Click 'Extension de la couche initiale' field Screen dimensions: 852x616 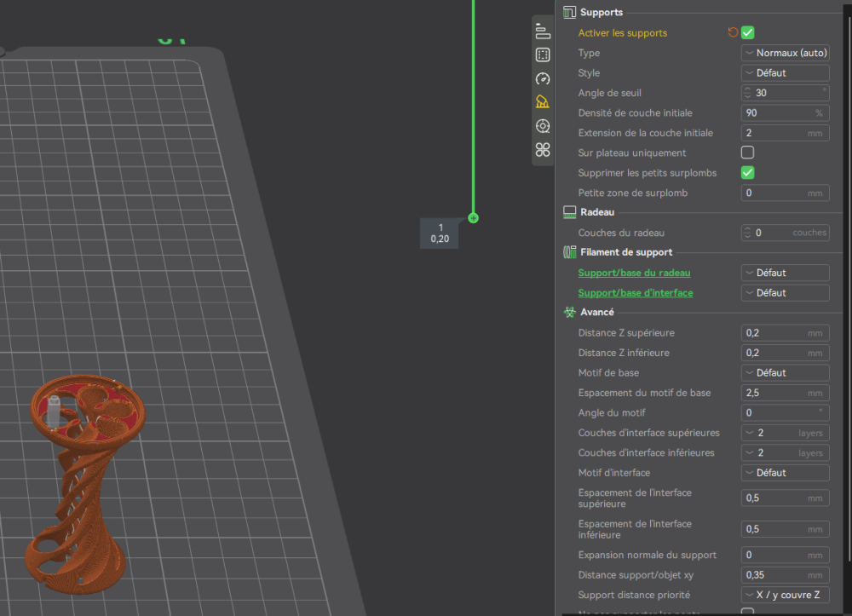(x=786, y=133)
